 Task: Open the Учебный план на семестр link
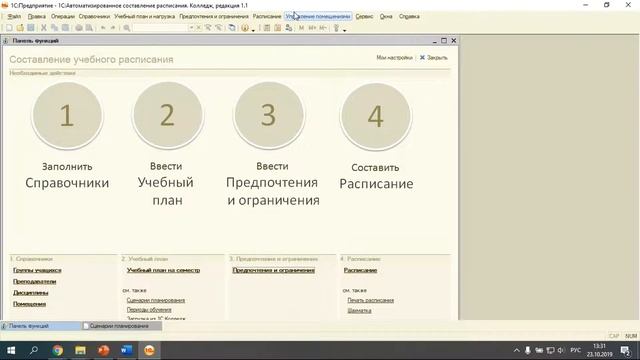(163, 270)
